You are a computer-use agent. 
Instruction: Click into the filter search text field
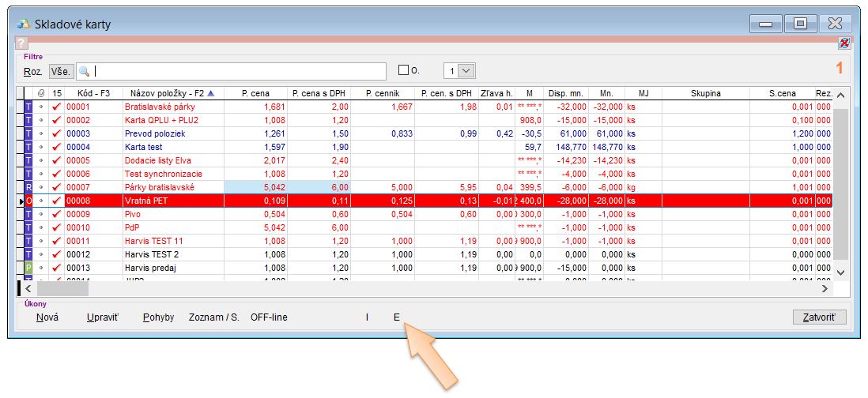[x=237, y=71]
